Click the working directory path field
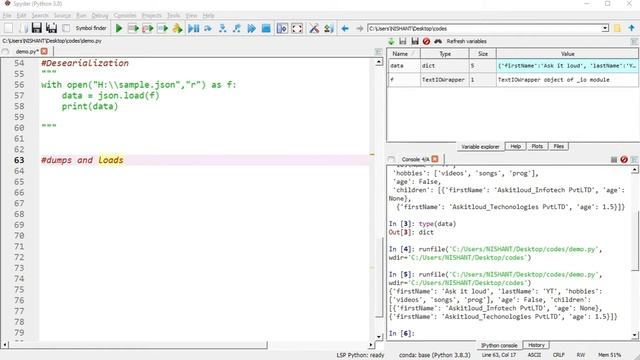The height and width of the screenshot is (360, 640). click(484, 28)
